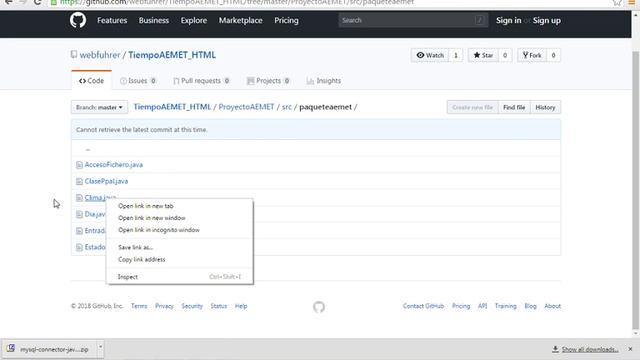Click the History button
640x360 pixels.
(x=545, y=107)
